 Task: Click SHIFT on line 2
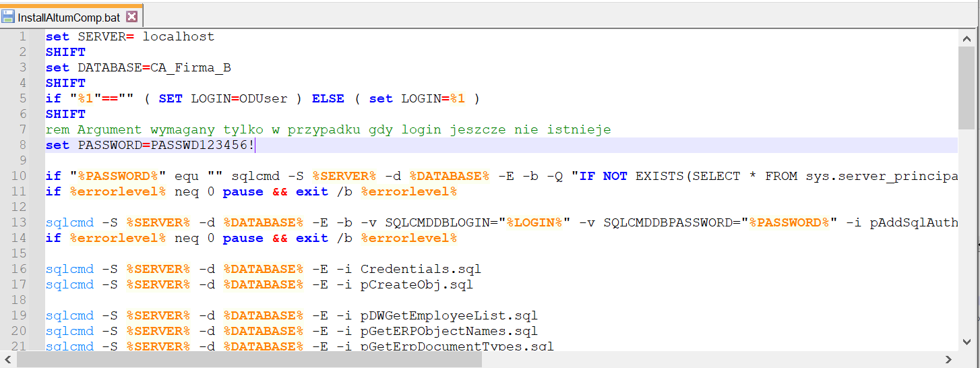pos(65,52)
